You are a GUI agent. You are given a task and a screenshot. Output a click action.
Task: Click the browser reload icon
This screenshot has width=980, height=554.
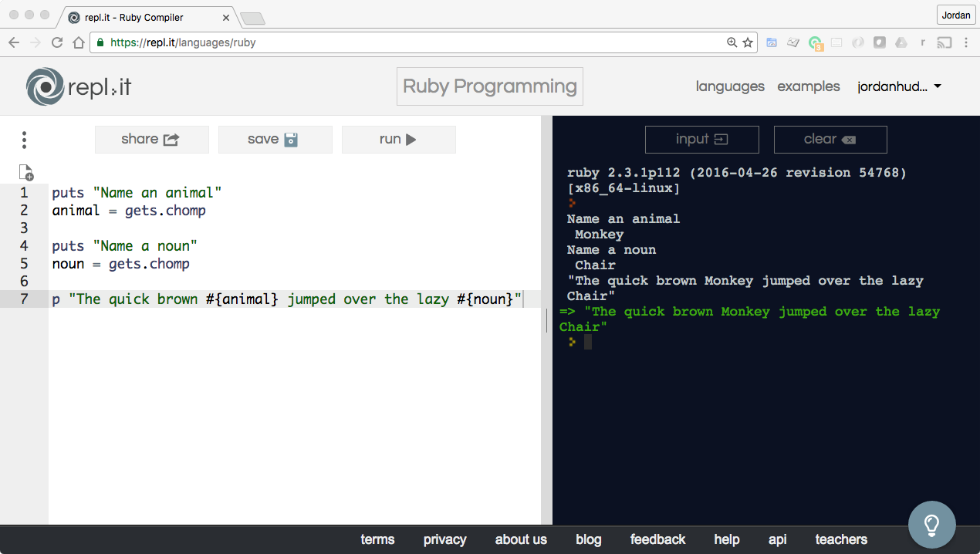[56, 43]
